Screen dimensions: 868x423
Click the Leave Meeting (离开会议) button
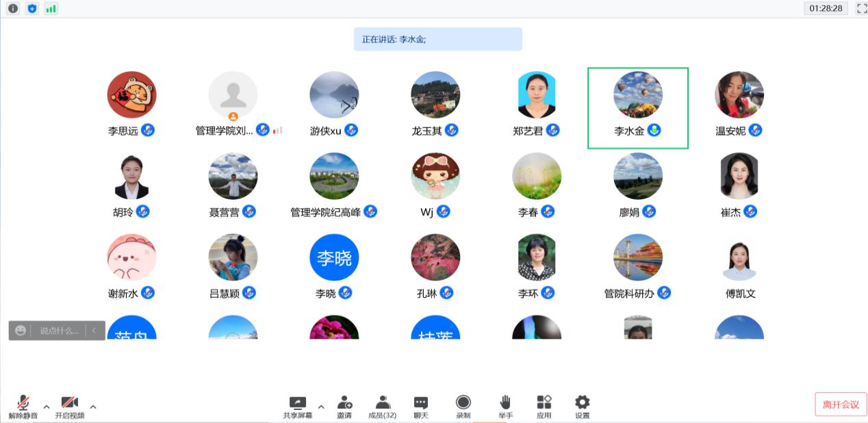coord(841,405)
